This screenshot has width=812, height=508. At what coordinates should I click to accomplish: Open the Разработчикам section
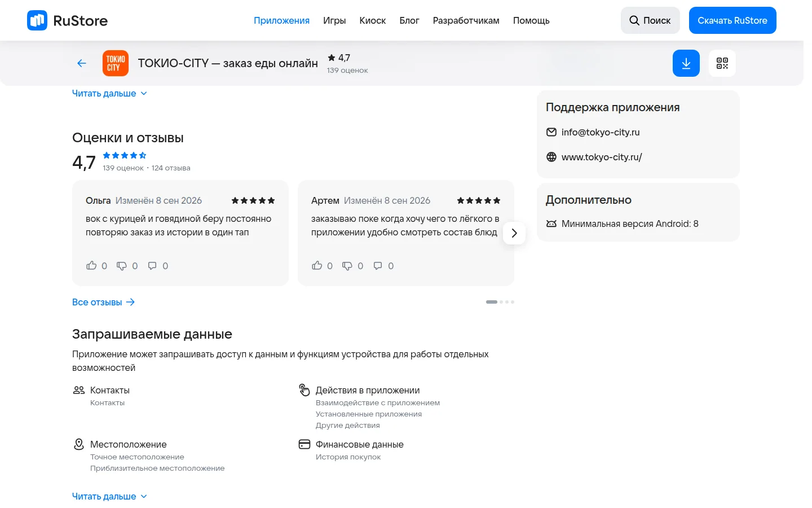click(x=466, y=20)
